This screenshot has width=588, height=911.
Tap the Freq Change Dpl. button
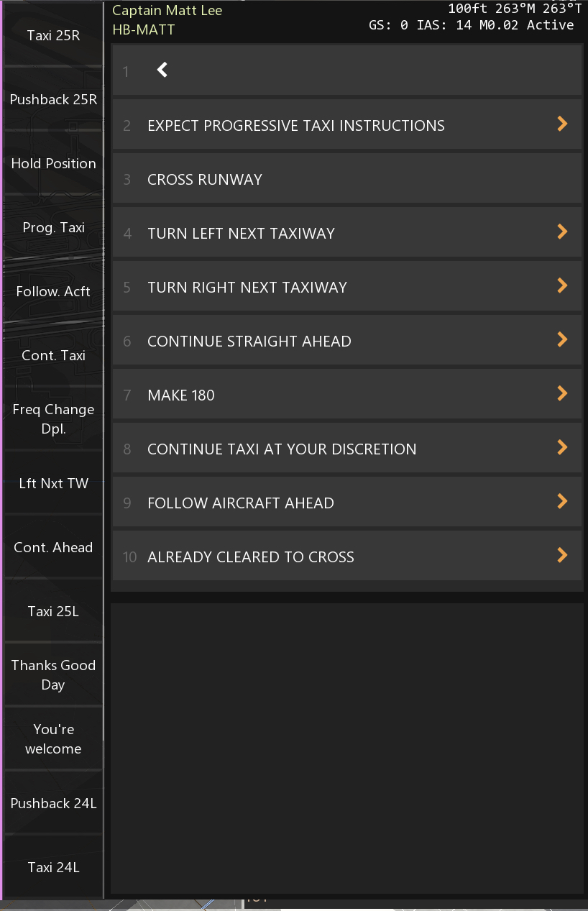tap(53, 418)
